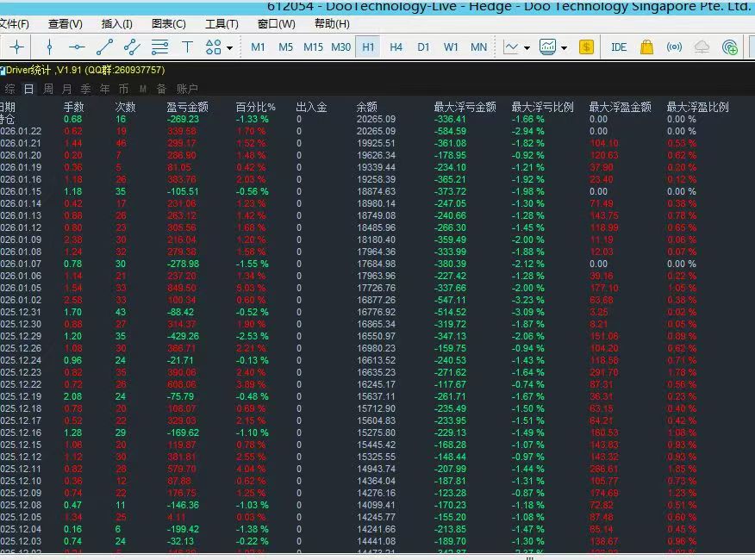Select the Crosshair tool
The width and height of the screenshot is (755, 560).
tap(16, 47)
